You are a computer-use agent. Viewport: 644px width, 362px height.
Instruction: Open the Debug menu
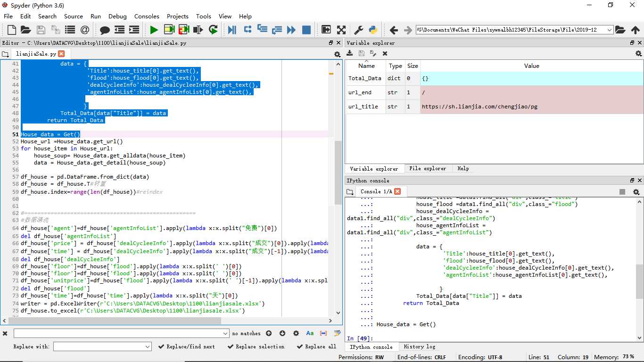pos(117,16)
